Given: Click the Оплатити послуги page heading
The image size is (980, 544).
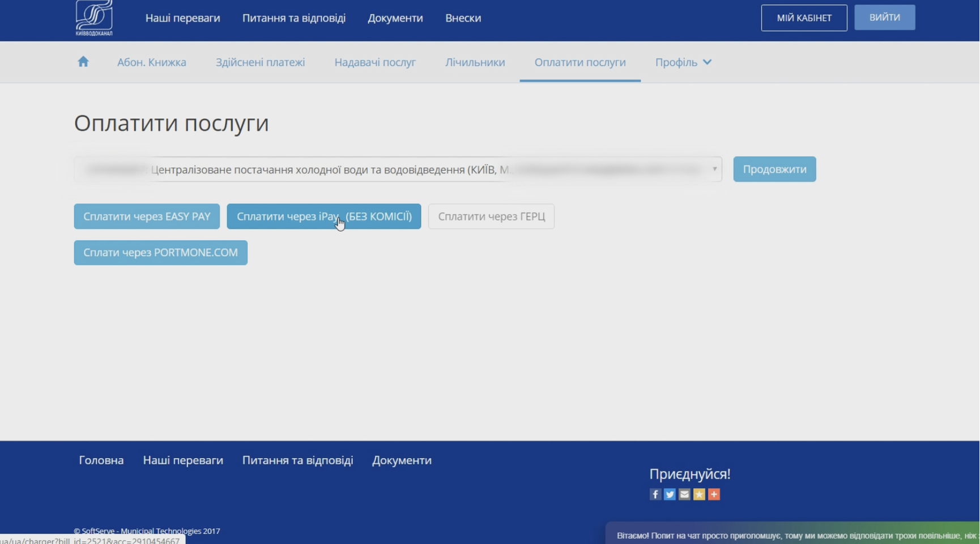Looking at the screenshot, I should 172,124.
